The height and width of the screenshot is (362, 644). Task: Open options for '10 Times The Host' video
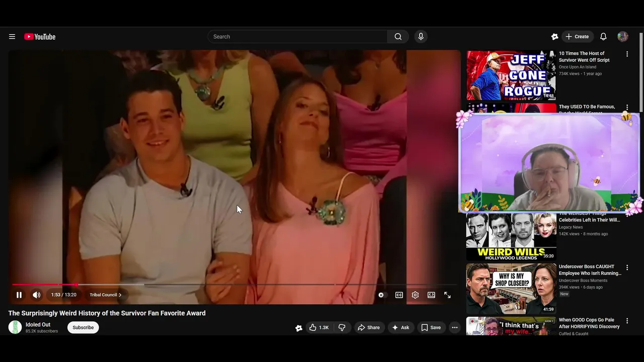pos(627,54)
